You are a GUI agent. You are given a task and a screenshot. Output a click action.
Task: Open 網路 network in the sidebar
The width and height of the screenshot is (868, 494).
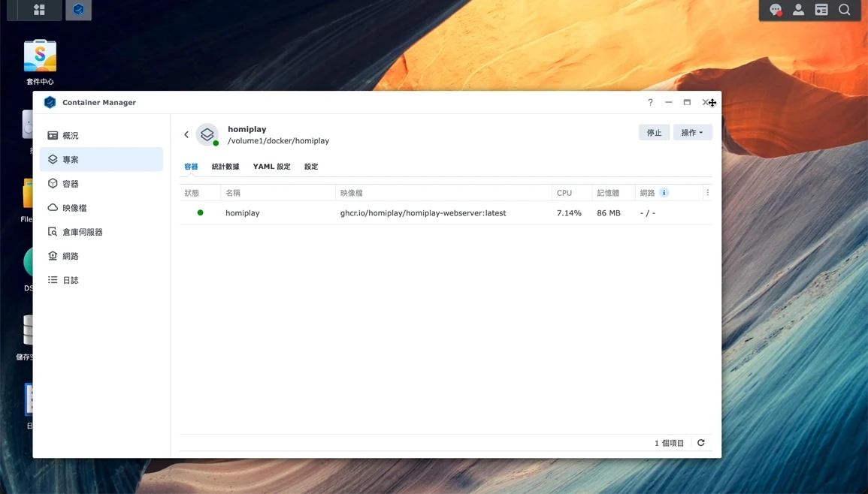coord(101,255)
